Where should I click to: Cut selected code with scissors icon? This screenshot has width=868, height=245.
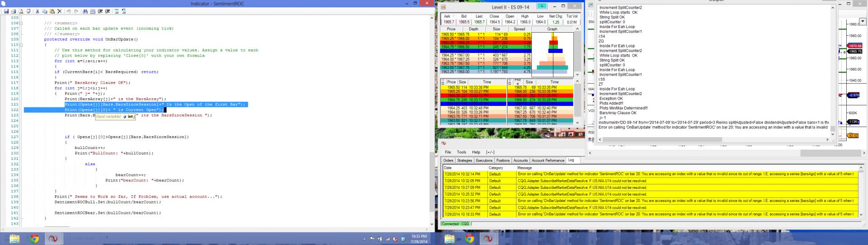point(37,11)
